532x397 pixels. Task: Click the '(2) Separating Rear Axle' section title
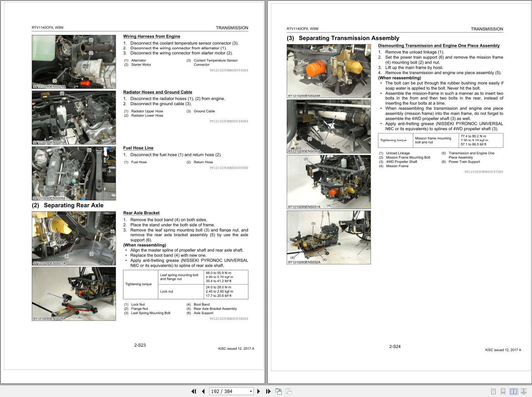68,205
